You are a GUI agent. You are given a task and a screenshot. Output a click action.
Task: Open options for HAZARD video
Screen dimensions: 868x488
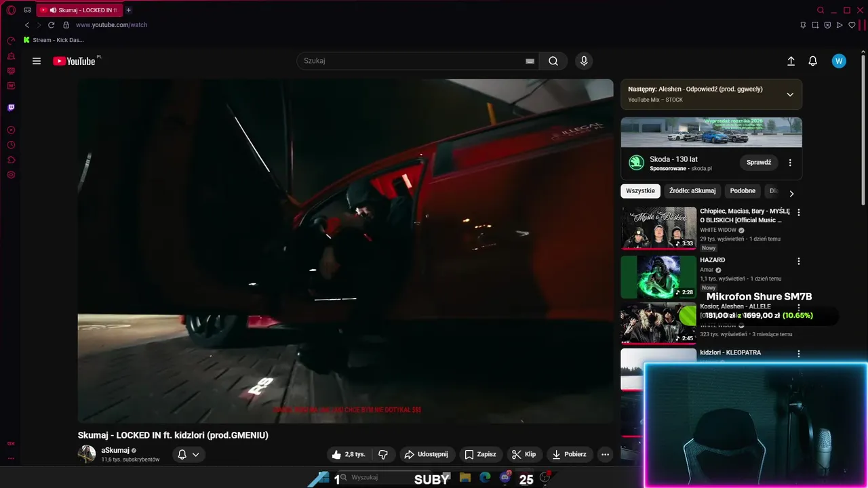point(799,261)
